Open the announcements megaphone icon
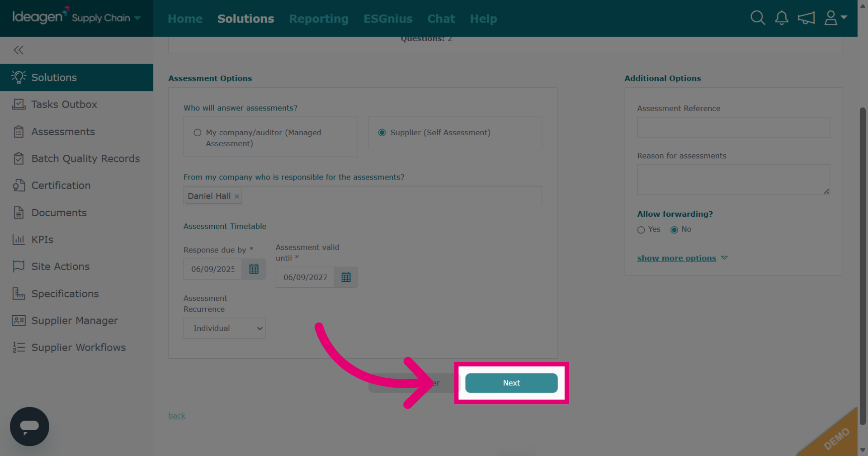 pyautogui.click(x=806, y=18)
